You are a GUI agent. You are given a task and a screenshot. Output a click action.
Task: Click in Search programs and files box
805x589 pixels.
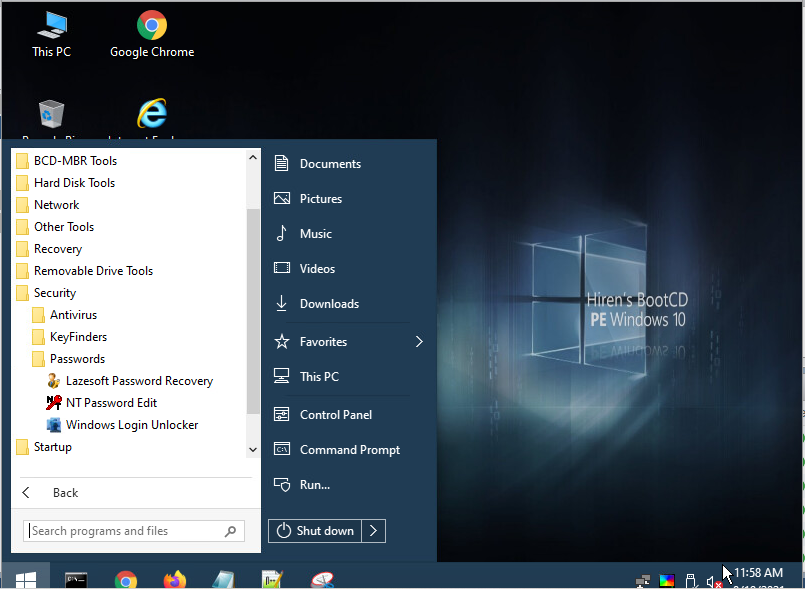(133, 531)
